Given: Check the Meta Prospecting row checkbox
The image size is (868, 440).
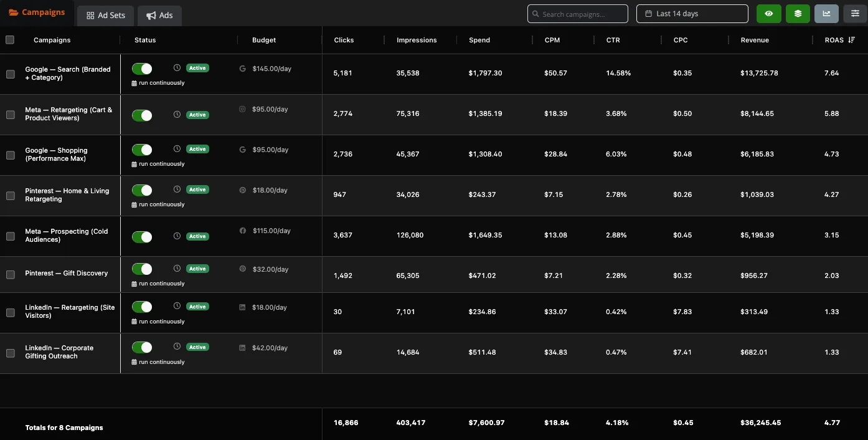Looking at the screenshot, I should point(11,236).
